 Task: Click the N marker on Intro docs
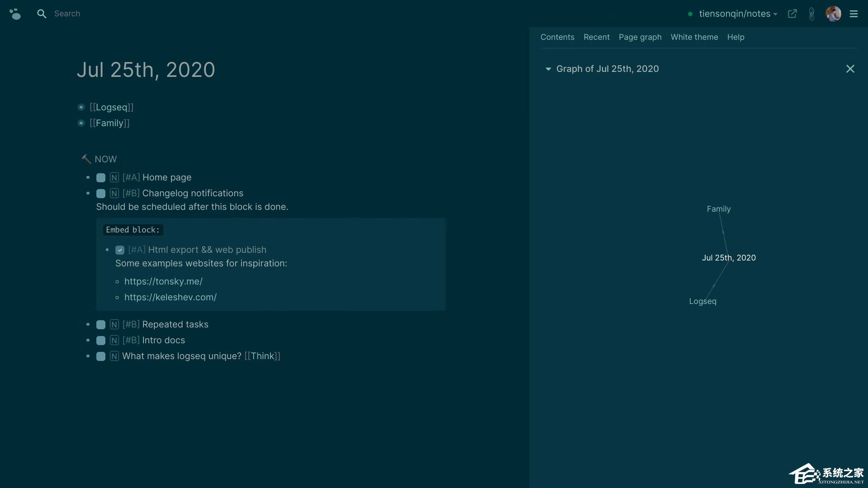(x=114, y=340)
